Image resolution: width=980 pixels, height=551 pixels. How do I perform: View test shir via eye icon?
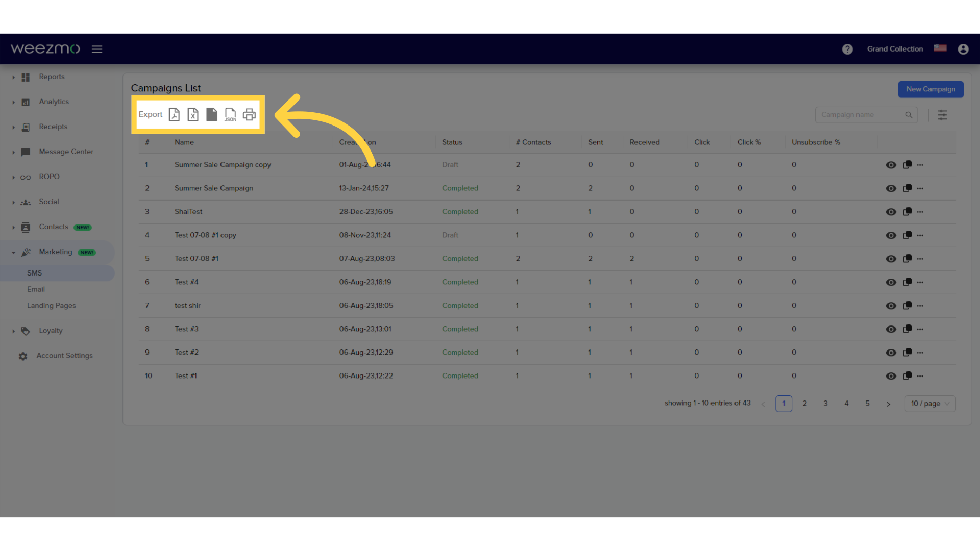tap(891, 306)
